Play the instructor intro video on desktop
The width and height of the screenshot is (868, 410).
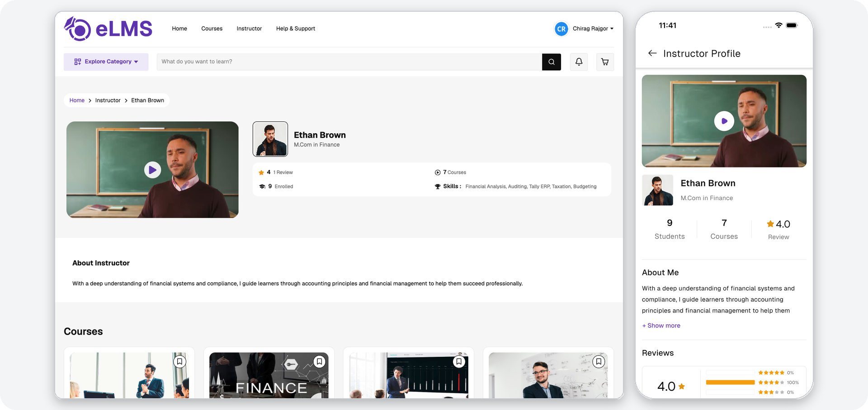pyautogui.click(x=152, y=170)
